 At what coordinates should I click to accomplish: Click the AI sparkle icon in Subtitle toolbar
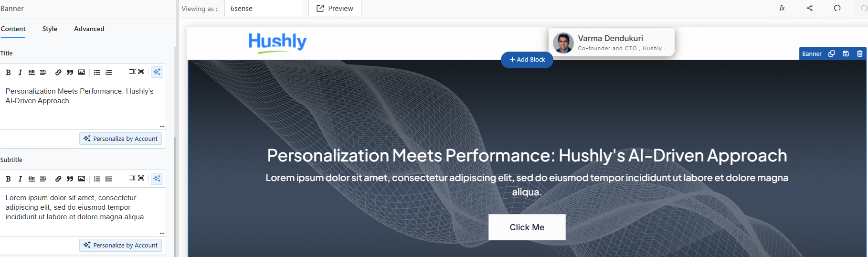point(157,179)
